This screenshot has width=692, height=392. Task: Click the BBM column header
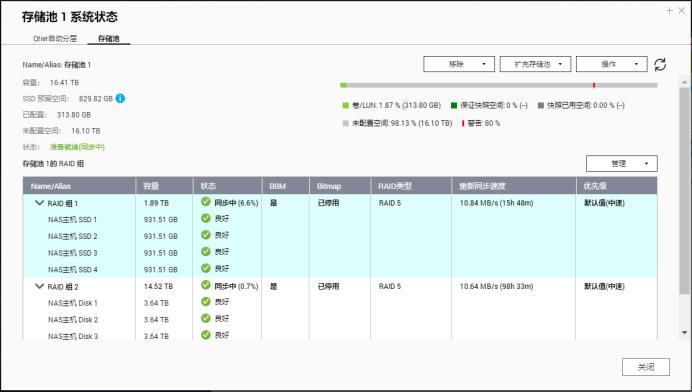tap(286, 186)
